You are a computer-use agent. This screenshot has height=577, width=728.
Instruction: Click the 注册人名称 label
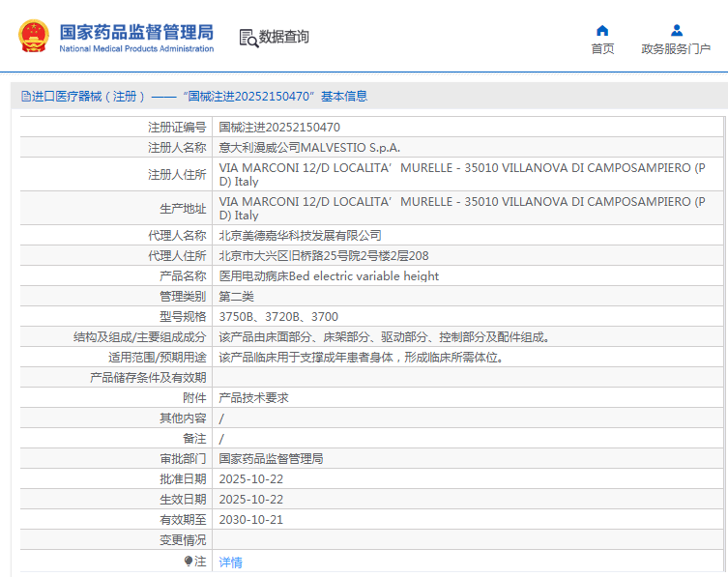click(177, 148)
